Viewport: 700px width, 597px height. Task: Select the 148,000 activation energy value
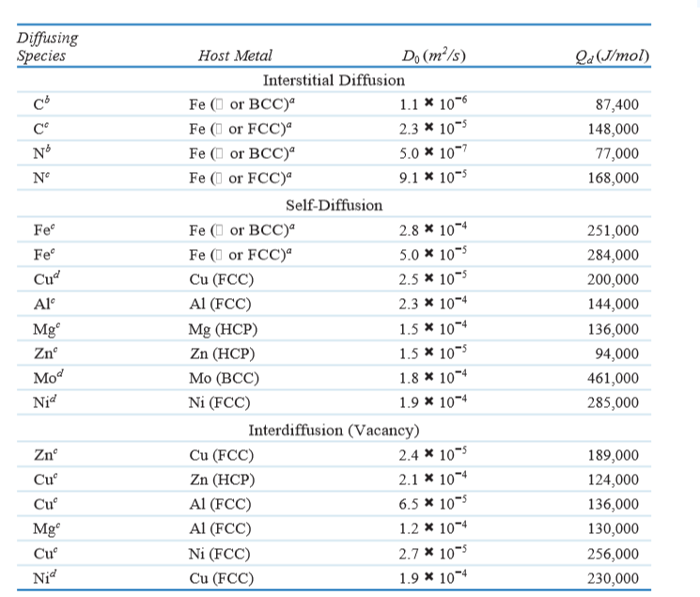click(x=613, y=129)
